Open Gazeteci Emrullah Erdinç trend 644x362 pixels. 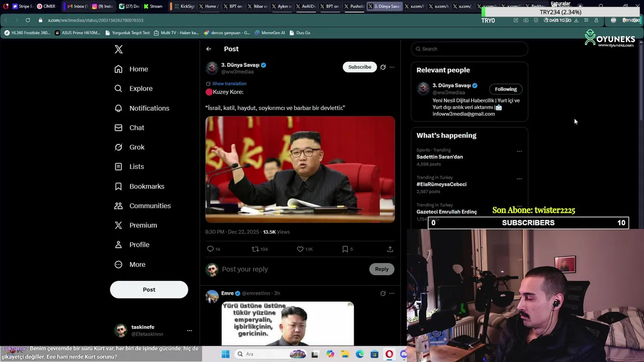(x=447, y=212)
